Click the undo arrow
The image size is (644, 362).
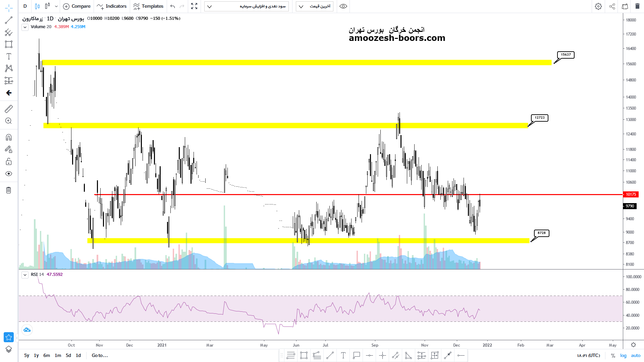(x=172, y=6)
